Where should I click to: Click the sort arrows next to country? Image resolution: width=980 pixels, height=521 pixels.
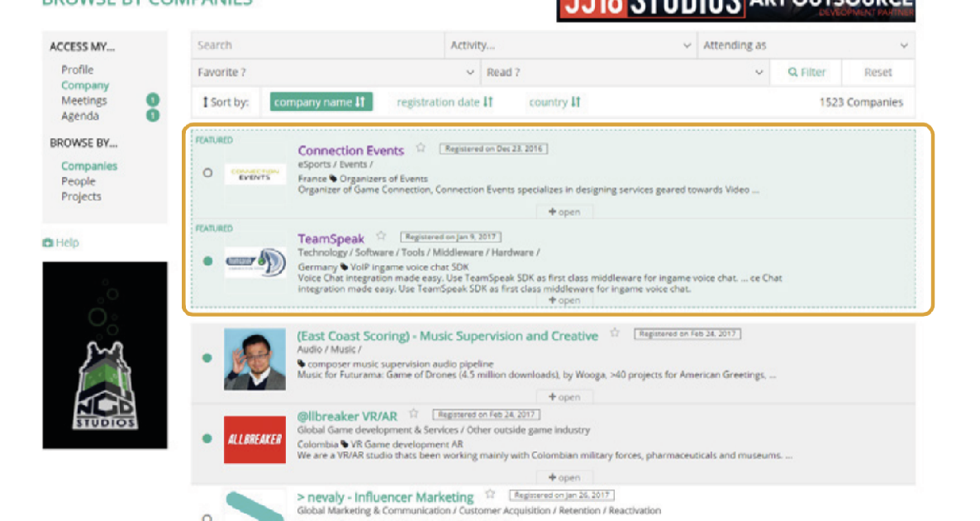pyautogui.click(x=576, y=102)
